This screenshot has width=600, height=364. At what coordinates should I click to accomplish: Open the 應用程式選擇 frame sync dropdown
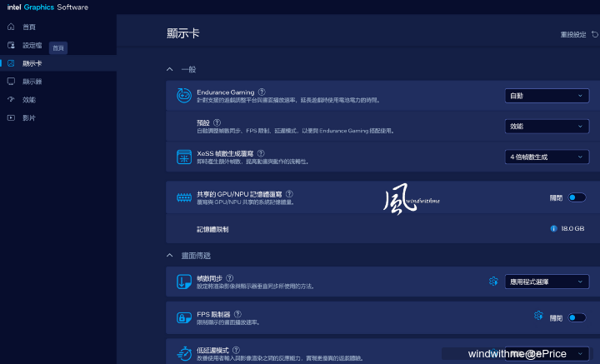click(547, 282)
